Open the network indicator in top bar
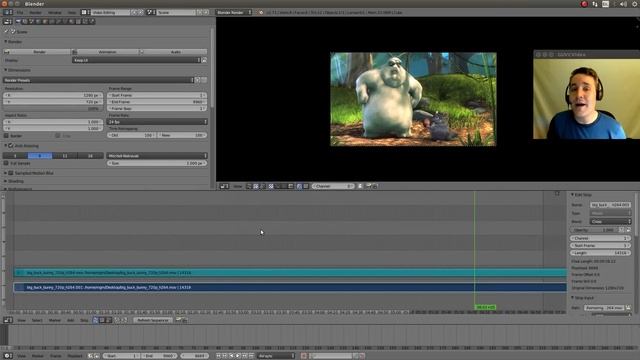Screen dimensions: 640x360 click(x=595, y=4)
